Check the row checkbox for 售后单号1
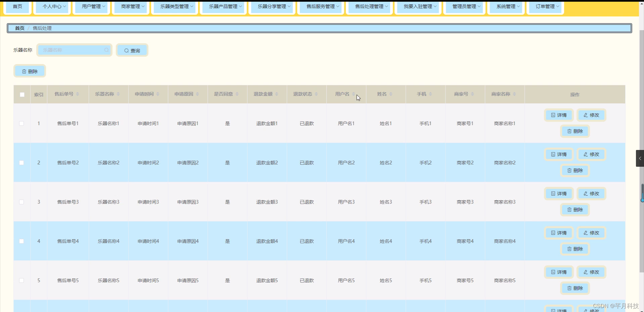This screenshot has height=312, width=644. point(22,123)
